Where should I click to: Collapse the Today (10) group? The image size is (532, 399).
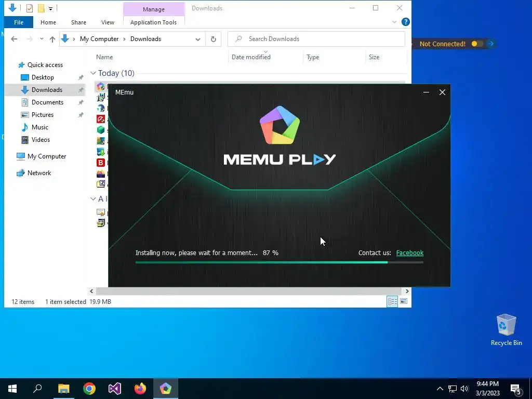(93, 73)
